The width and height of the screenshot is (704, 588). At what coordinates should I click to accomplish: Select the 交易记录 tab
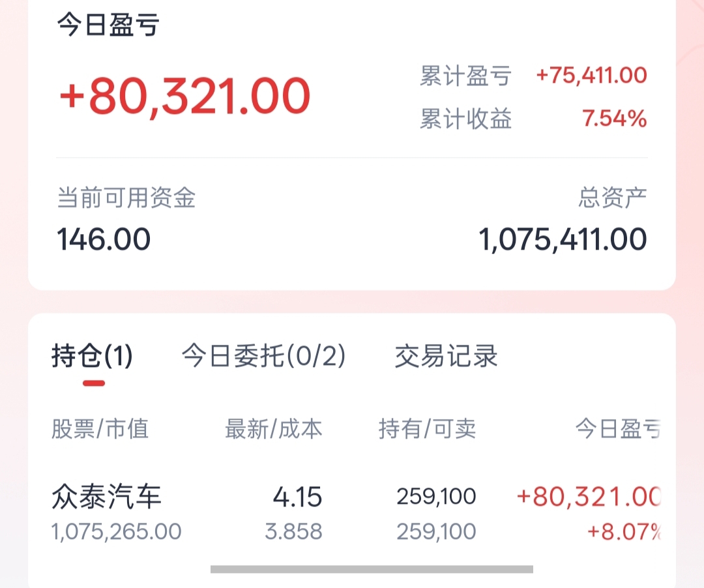[x=446, y=357]
